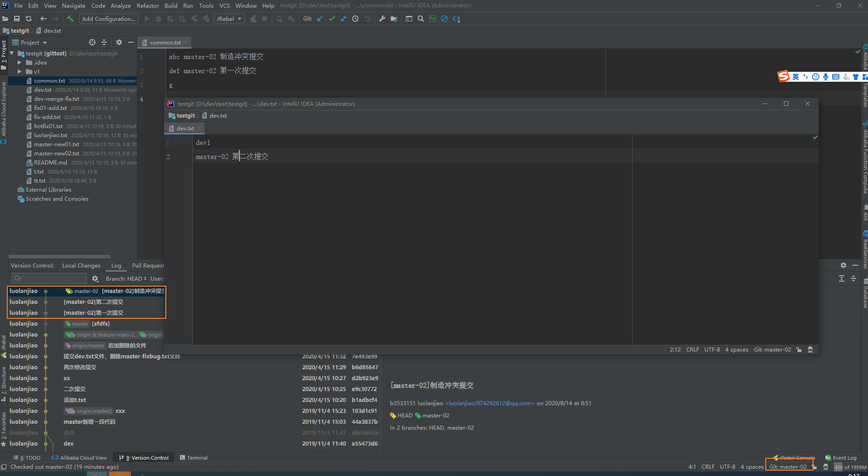Click the Add Configuration... button
Viewport: 868px width, 476px height.
click(109, 19)
